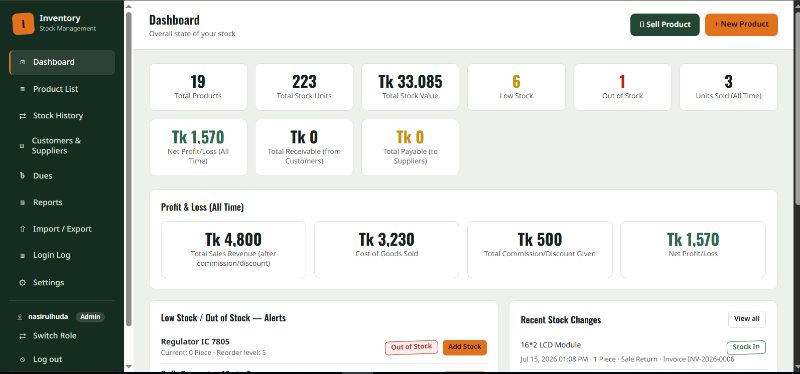Screen dimensions: 800x374
Task: Click Profit & Loss (All Time) heading
Action: (202, 207)
